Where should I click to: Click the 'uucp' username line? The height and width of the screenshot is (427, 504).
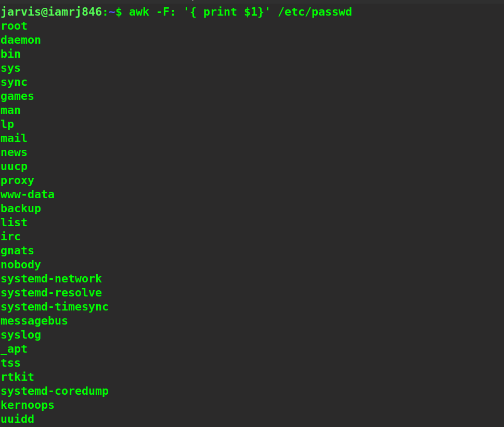(x=14, y=166)
